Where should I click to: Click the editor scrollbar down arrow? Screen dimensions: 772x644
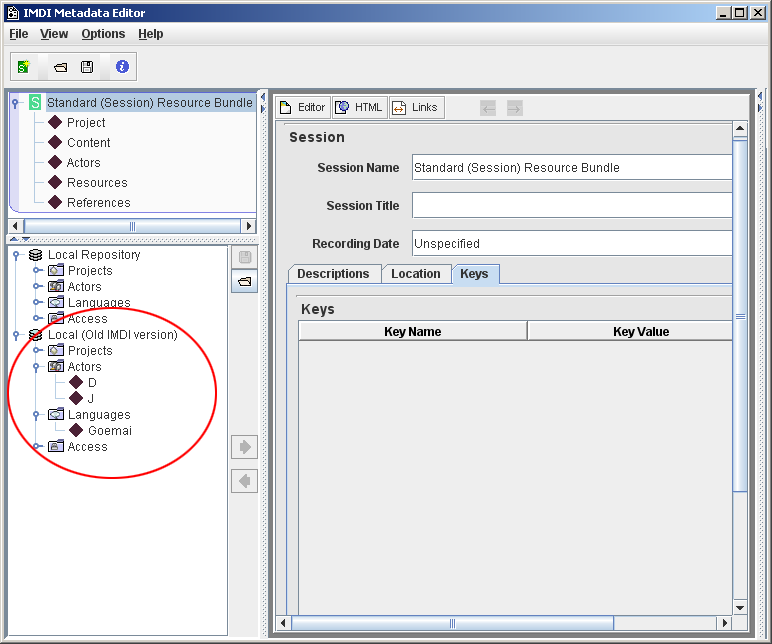tap(740, 608)
